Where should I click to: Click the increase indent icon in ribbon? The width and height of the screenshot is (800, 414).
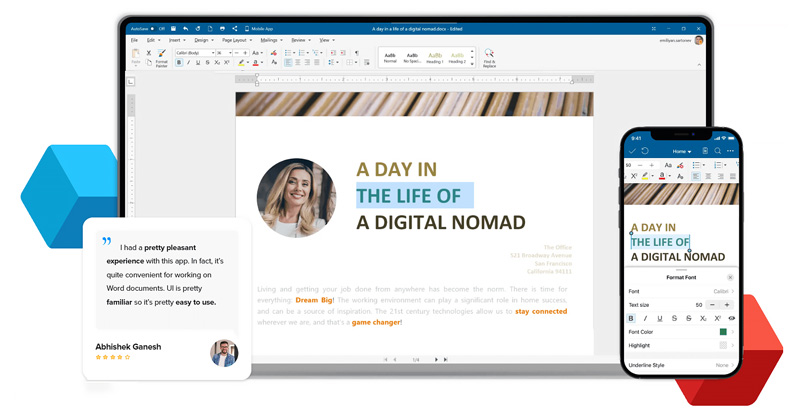[343, 53]
